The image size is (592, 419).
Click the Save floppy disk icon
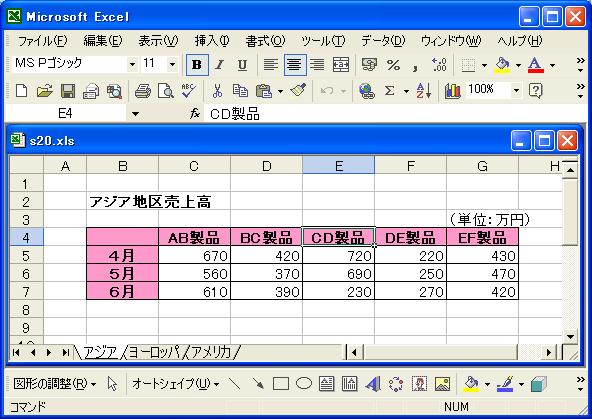(68, 91)
